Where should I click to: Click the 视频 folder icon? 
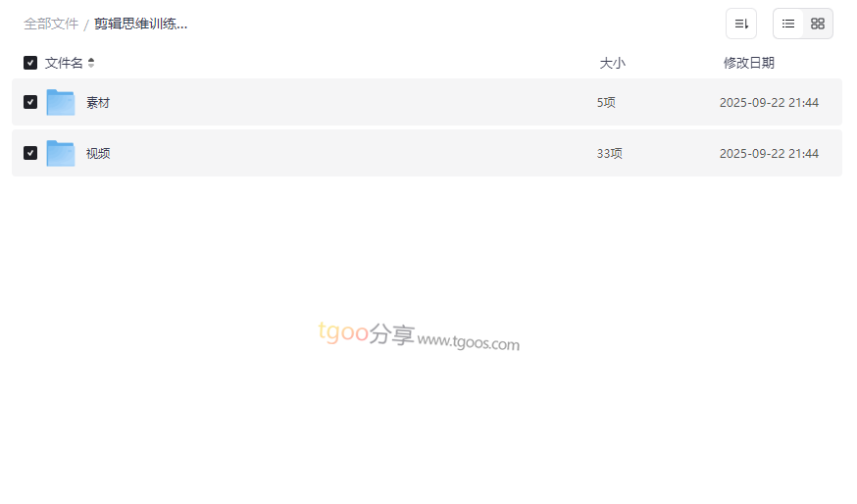[61, 153]
